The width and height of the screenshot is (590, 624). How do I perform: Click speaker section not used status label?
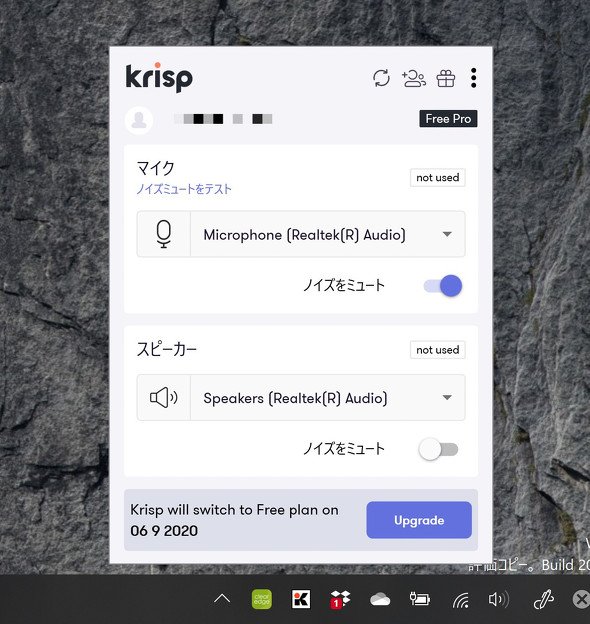coord(438,350)
